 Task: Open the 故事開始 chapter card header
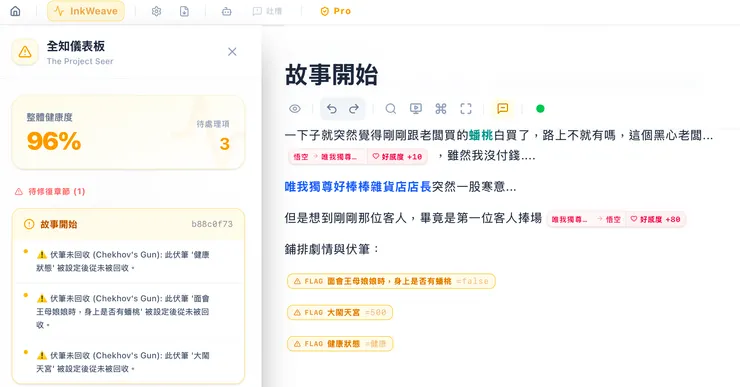coord(128,224)
